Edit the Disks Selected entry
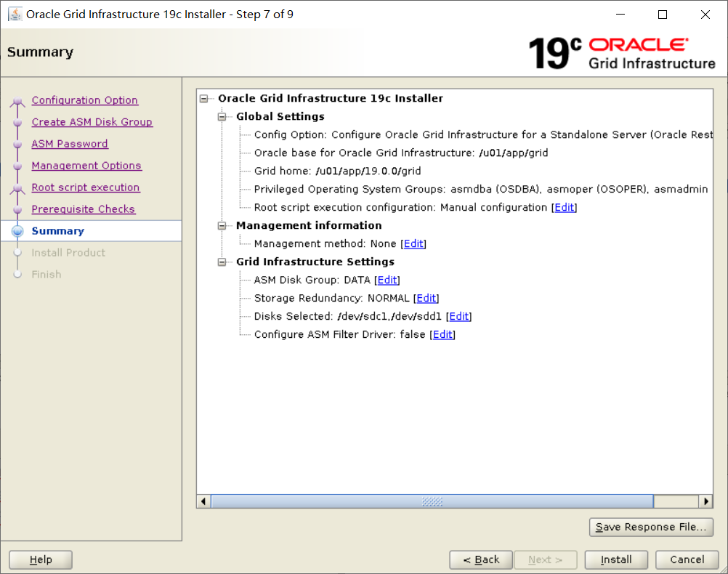The image size is (728, 574). (x=458, y=316)
